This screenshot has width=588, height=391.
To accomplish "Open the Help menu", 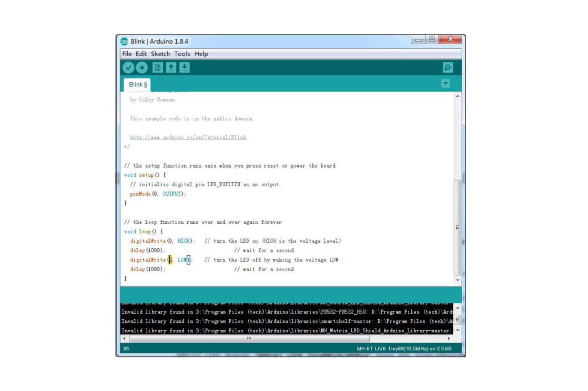I will click(x=201, y=54).
